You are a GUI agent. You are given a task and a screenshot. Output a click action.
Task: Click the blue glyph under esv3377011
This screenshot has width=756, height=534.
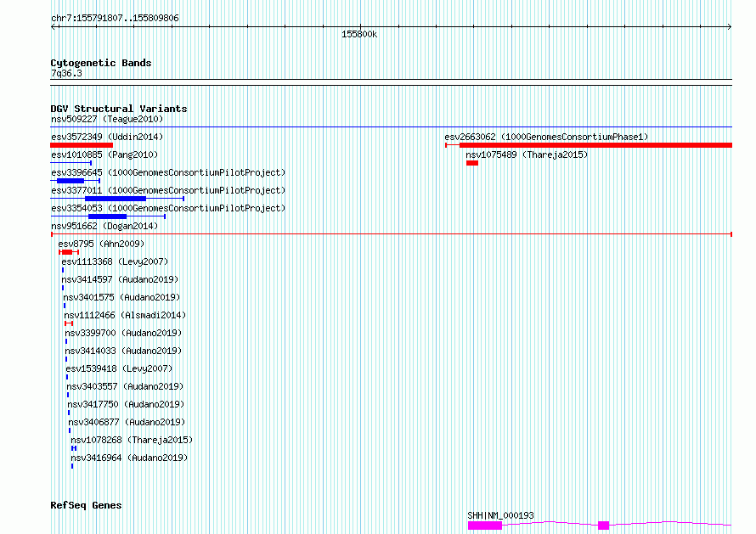click(x=116, y=199)
